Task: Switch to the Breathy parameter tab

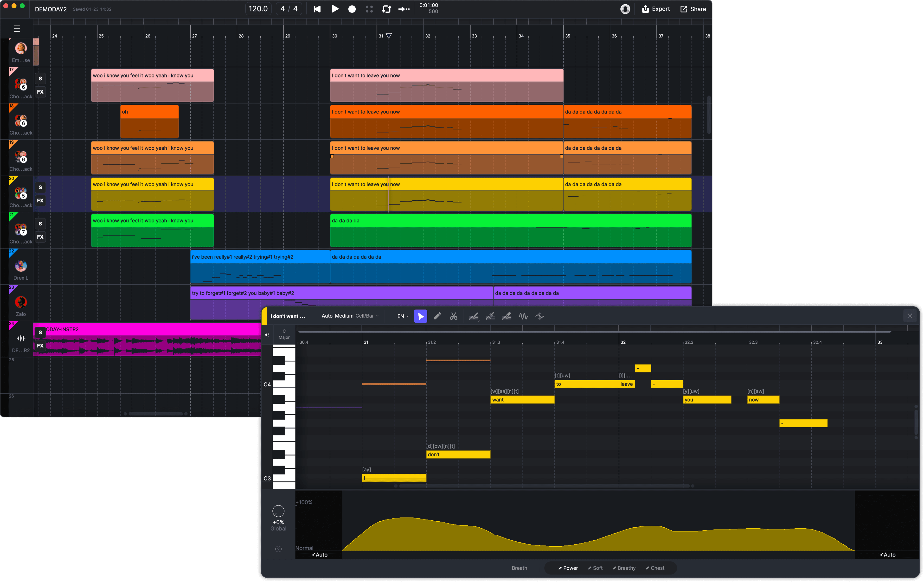Action: pos(624,568)
